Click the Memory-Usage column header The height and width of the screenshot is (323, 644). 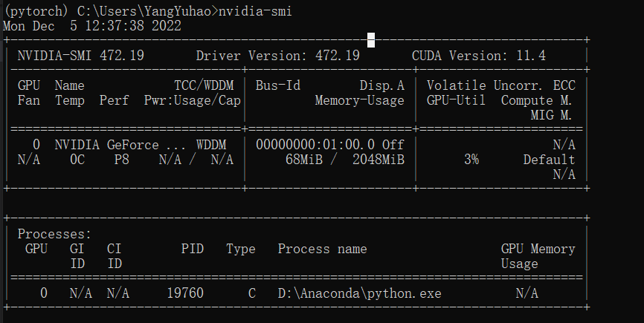tap(359, 100)
